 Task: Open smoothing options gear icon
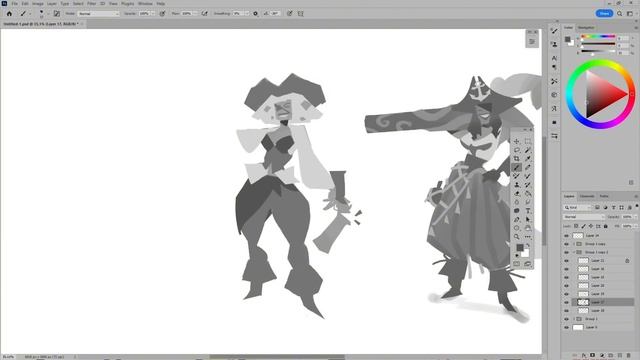coord(256,13)
